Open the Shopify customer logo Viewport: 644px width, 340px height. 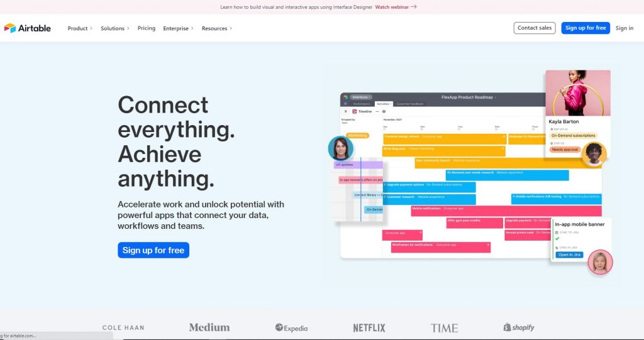519,327
